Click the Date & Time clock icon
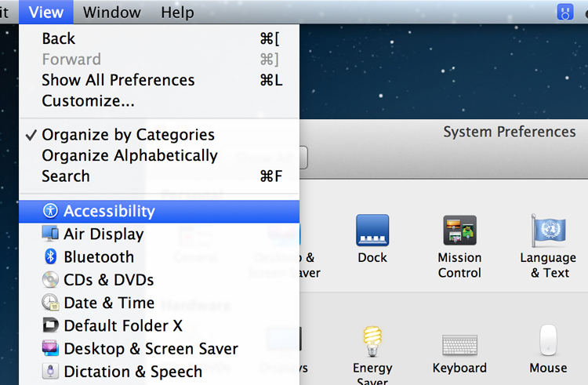588x385 pixels. pyautogui.click(x=50, y=303)
